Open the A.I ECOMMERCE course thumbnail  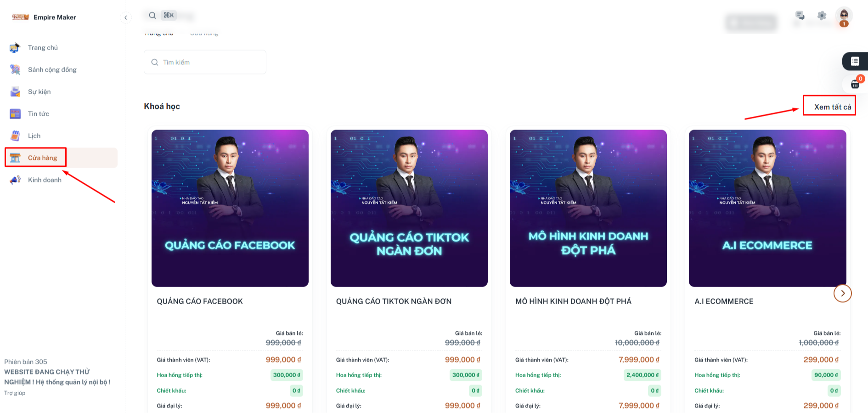(x=767, y=209)
